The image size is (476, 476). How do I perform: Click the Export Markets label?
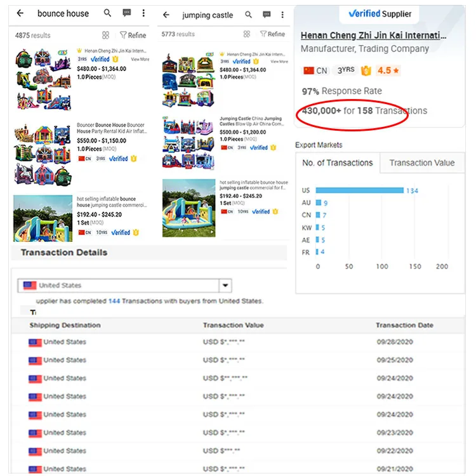pos(319,145)
